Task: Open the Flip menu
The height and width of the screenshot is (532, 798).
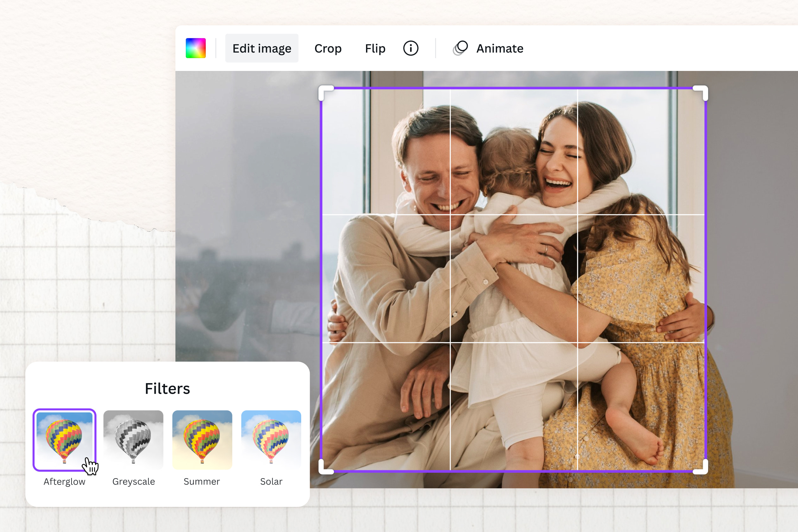Action: [375, 48]
